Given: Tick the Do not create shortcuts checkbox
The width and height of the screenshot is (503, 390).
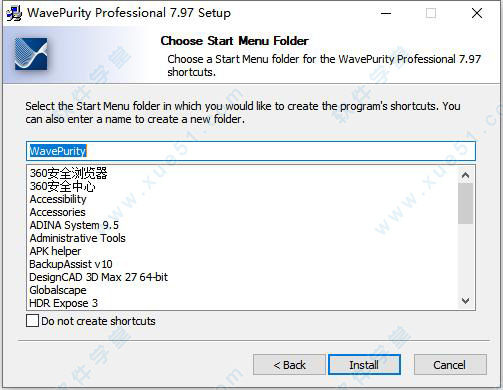Looking at the screenshot, I should (32, 321).
